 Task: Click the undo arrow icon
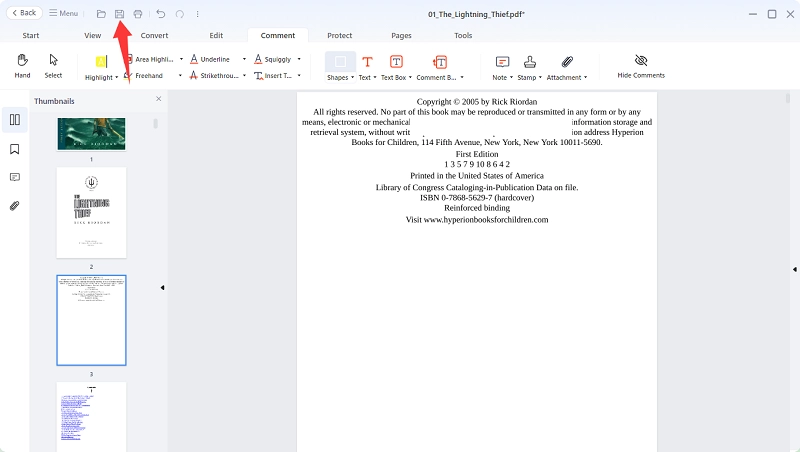(x=161, y=14)
